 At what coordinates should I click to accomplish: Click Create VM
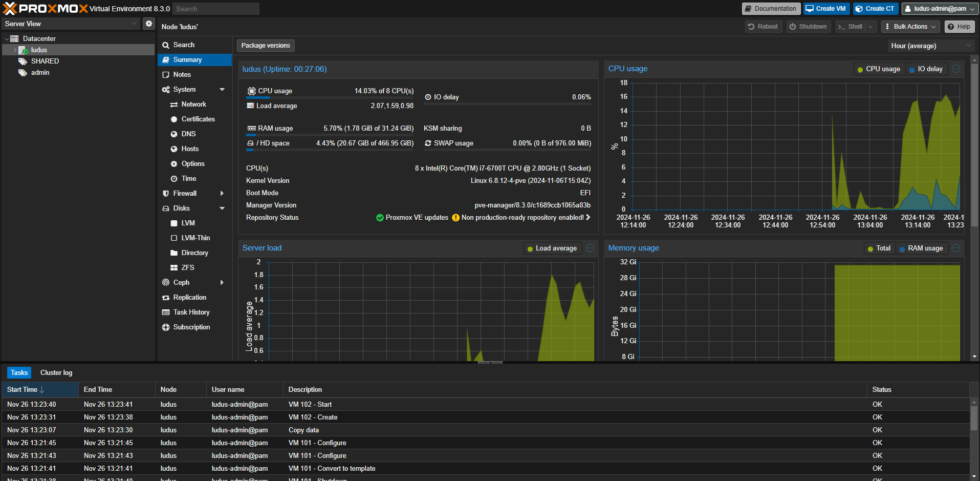(x=826, y=9)
